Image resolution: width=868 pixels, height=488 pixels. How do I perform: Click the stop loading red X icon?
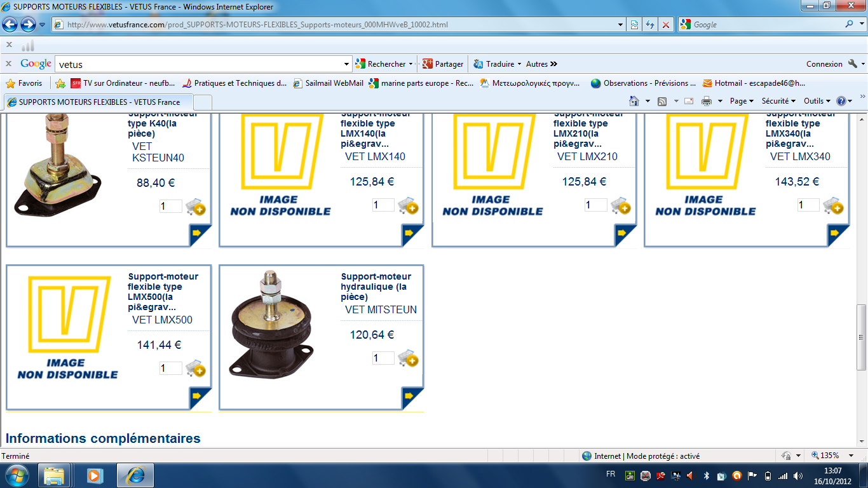pyautogui.click(x=665, y=25)
